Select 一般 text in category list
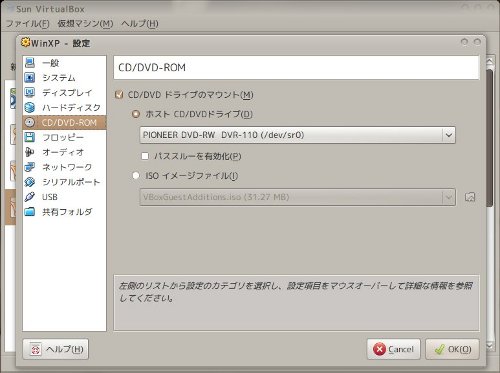 [51, 63]
